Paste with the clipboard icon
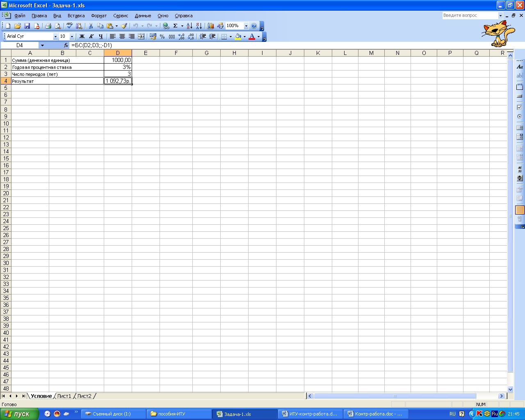Viewport: 525px width, 420px height. tap(110, 26)
